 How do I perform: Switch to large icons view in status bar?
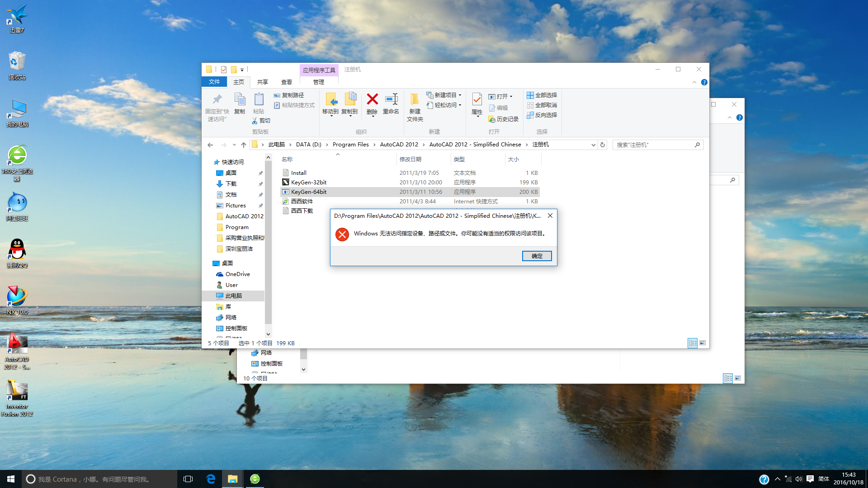703,343
